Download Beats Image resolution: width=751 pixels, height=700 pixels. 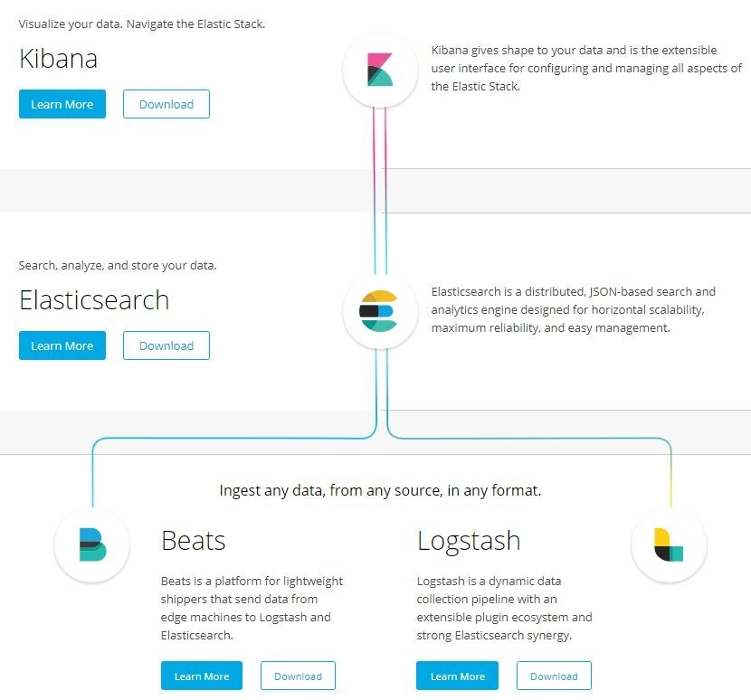click(298, 676)
